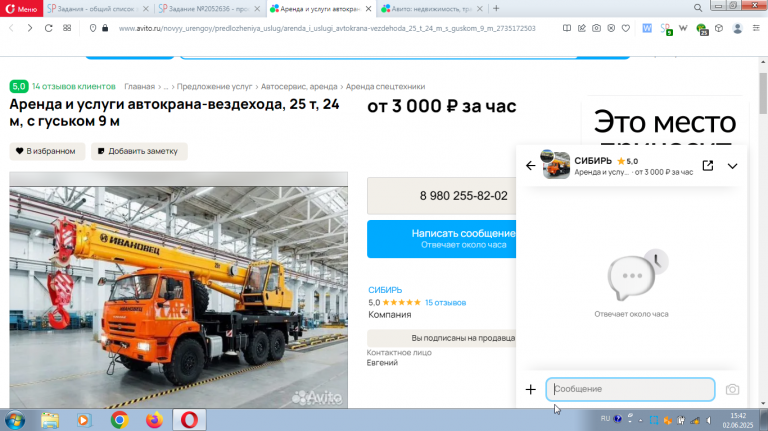Click the page vertical scrollbar
Viewport: 768px width, 431px height.
(x=763, y=93)
